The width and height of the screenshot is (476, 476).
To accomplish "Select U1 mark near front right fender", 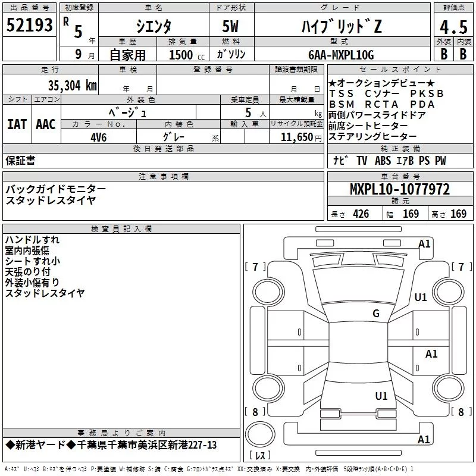I will [x=421, y=297].
